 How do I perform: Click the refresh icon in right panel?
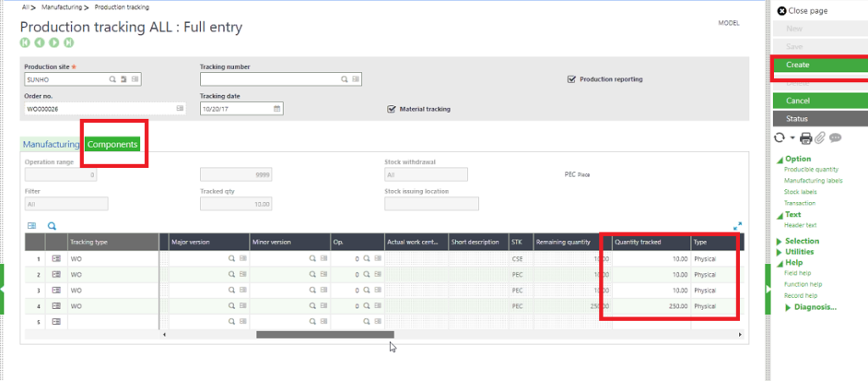(x=779, y=138)
